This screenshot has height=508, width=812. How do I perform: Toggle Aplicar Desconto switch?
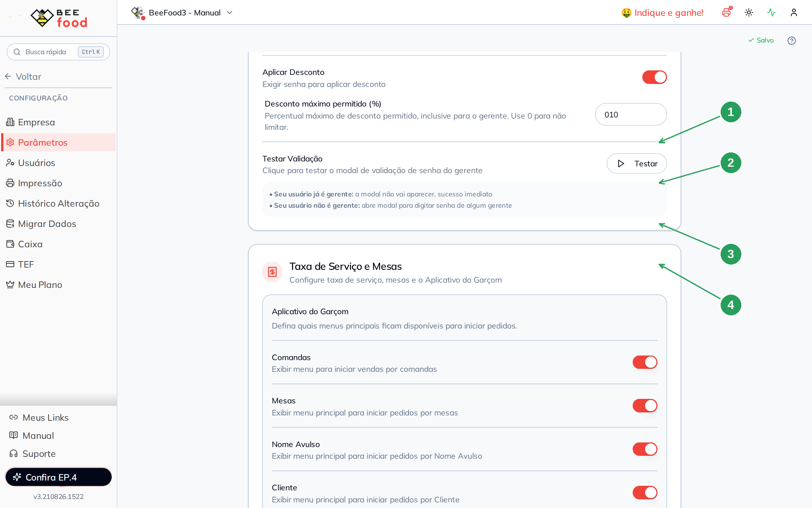tap(654, 77)
